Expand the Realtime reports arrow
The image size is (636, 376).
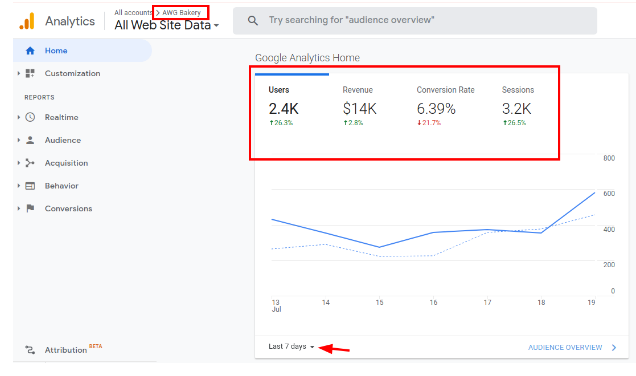point(19,117)
